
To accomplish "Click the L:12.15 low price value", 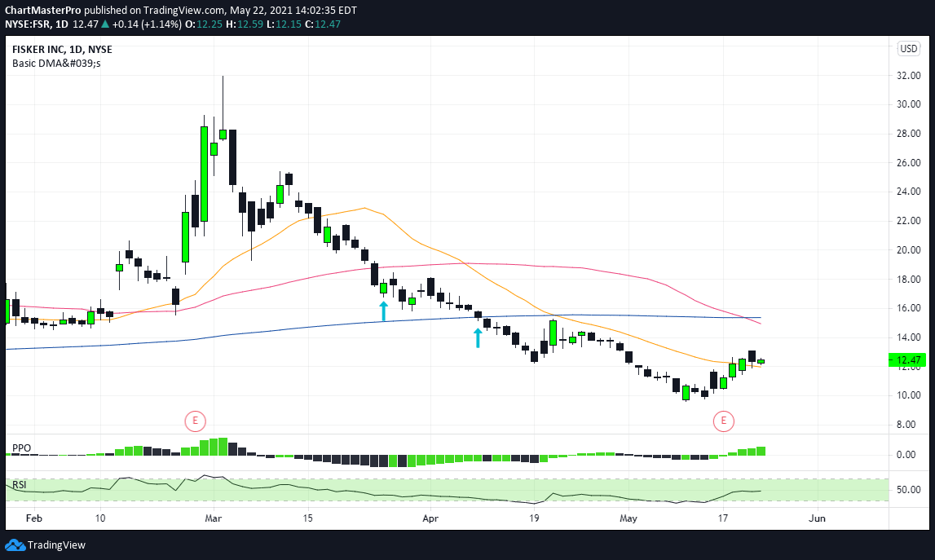I will pos(284,24).
